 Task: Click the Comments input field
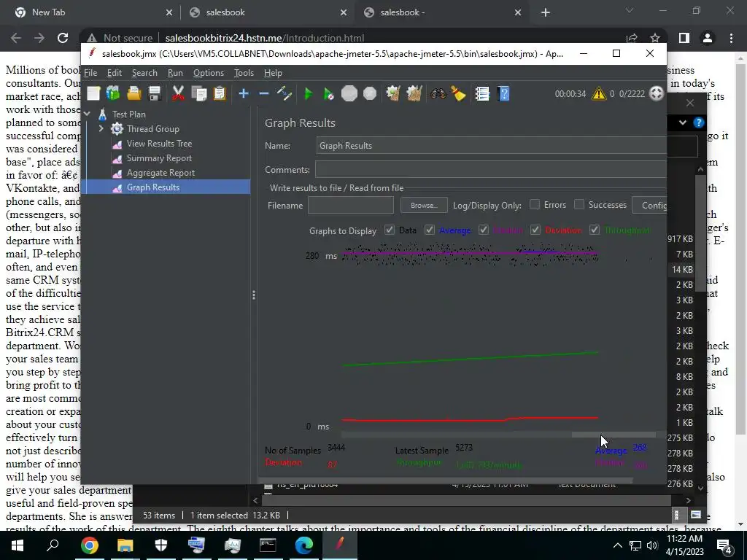[x=491, y=169]
